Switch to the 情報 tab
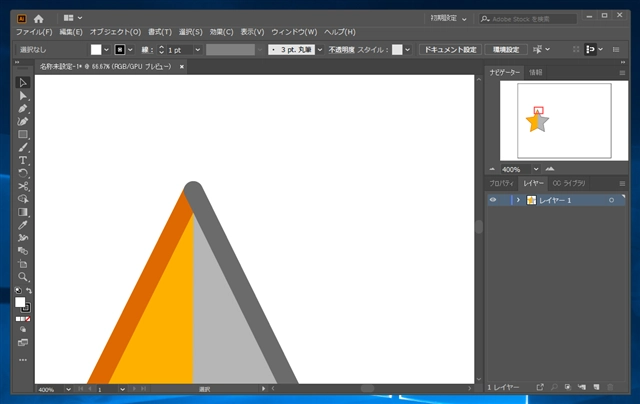The image size is (640, 404). pos(536,72)
